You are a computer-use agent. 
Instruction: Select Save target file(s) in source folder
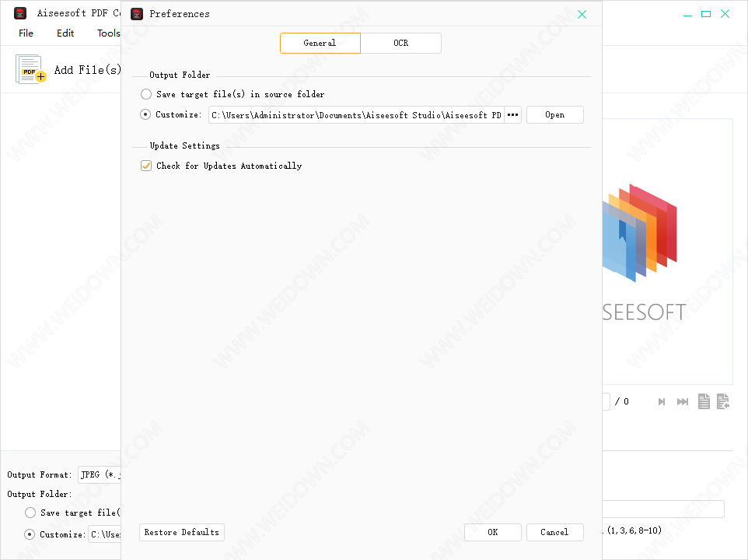(146, 94)
